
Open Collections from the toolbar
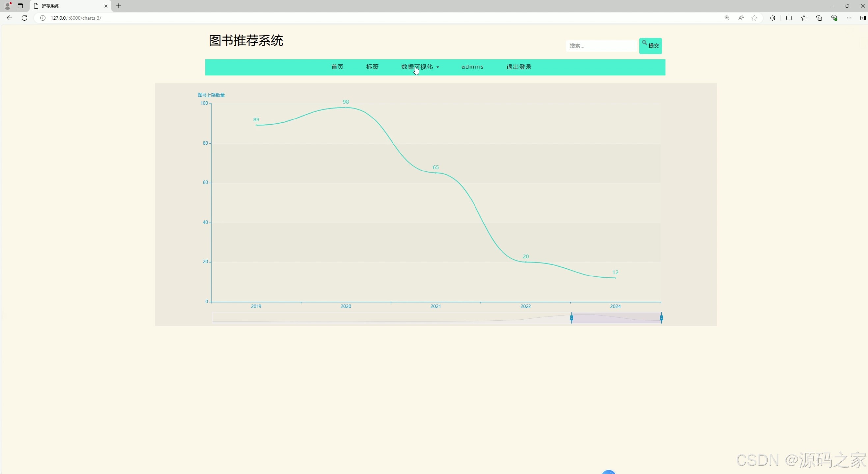(x=819, y=18)
